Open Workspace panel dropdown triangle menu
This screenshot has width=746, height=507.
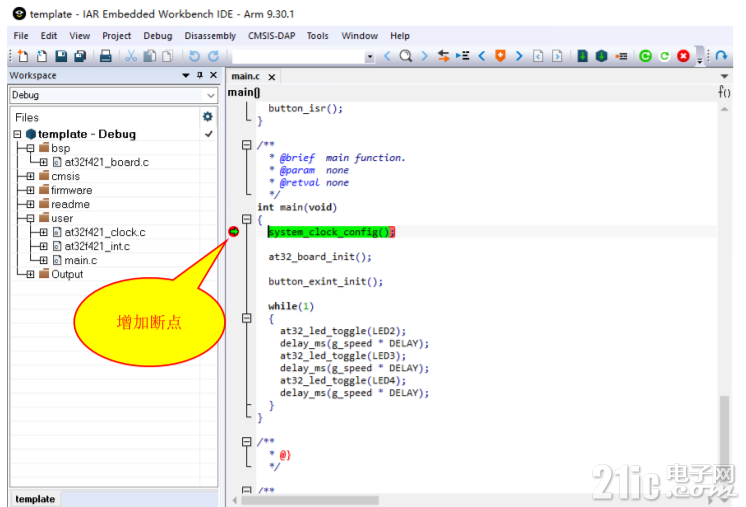click(186, 75)
